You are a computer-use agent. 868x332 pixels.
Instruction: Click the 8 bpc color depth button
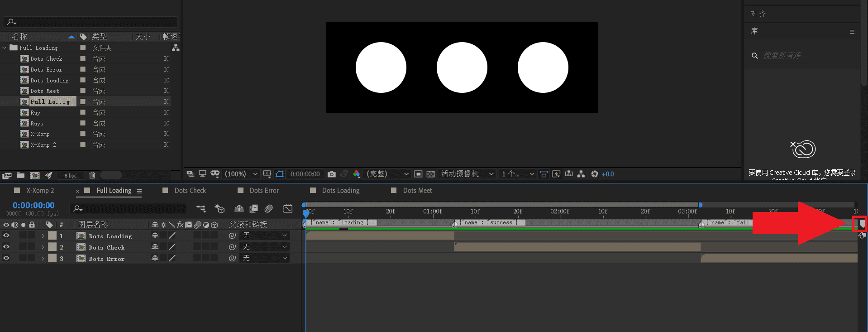(71, 176)
